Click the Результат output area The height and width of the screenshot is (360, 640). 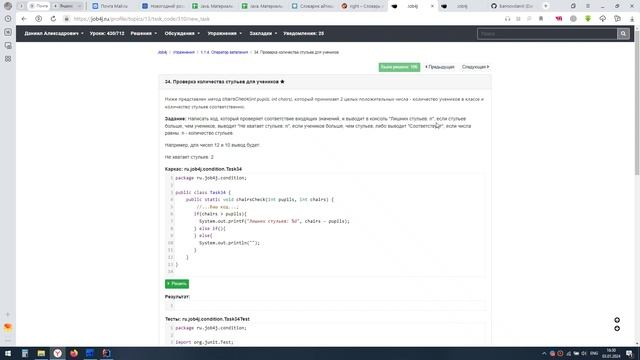[x=325, y=305]
